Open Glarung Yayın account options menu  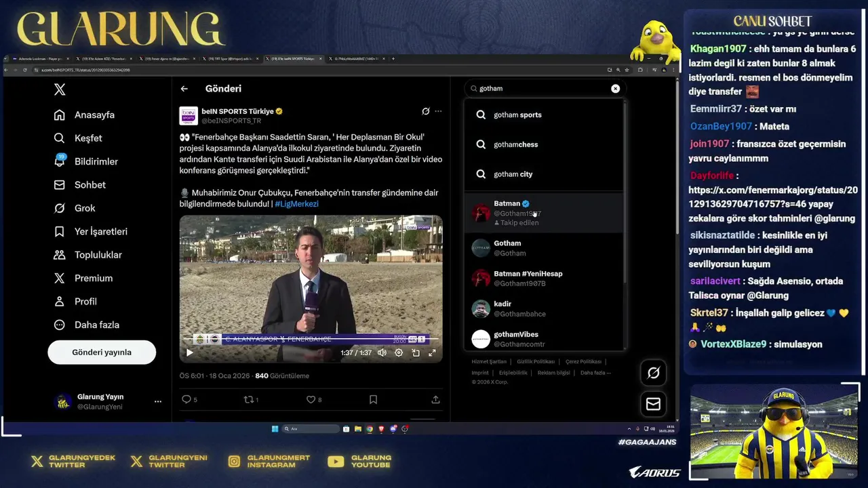[x=158, y=401]
